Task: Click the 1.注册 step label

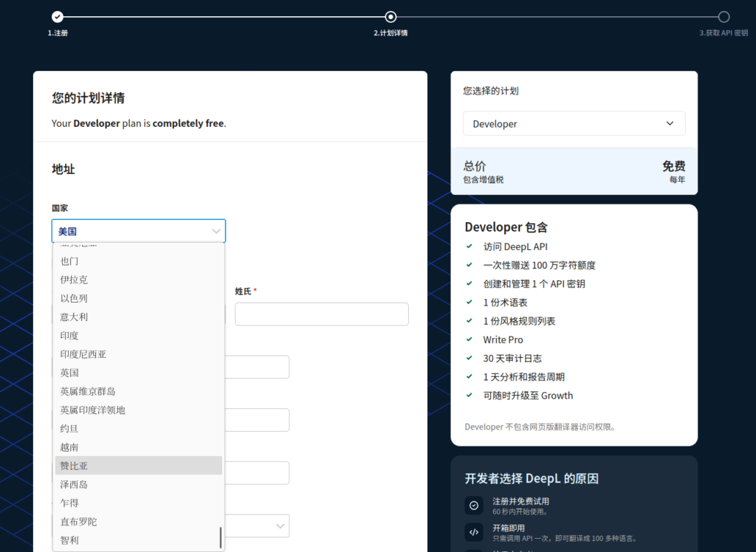Action: [58, 32]
